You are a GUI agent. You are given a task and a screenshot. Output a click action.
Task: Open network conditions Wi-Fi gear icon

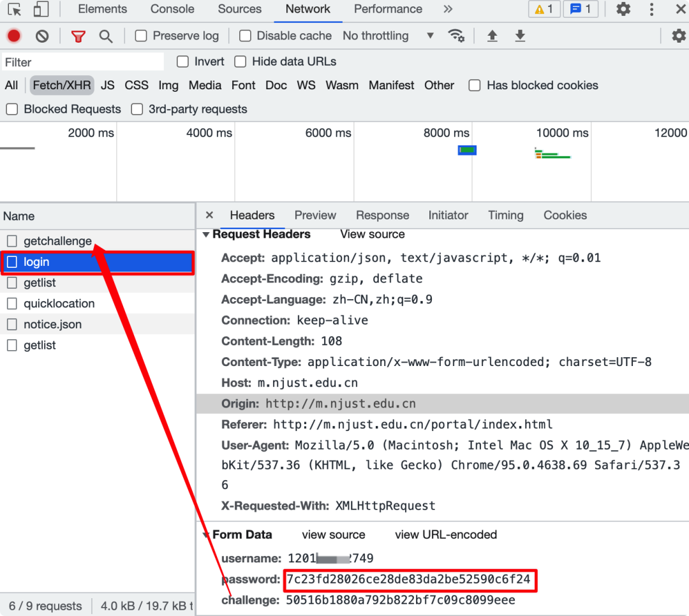[x=456, y=36]
